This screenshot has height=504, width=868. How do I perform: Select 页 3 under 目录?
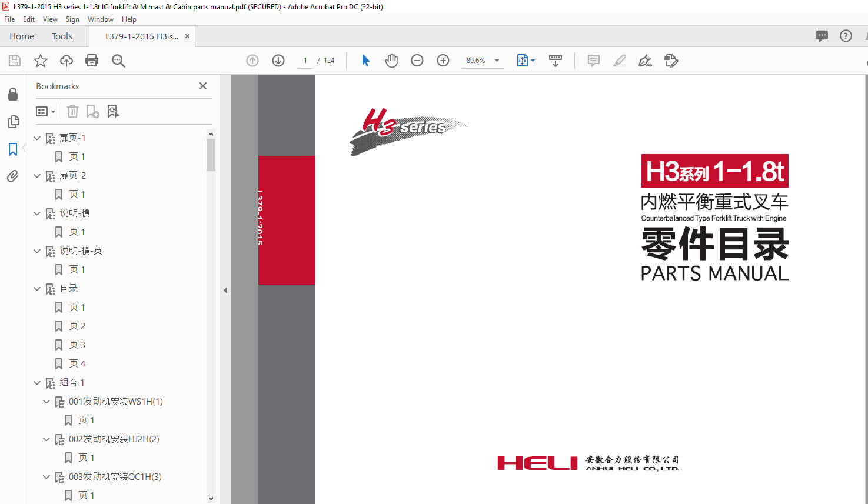77,345
